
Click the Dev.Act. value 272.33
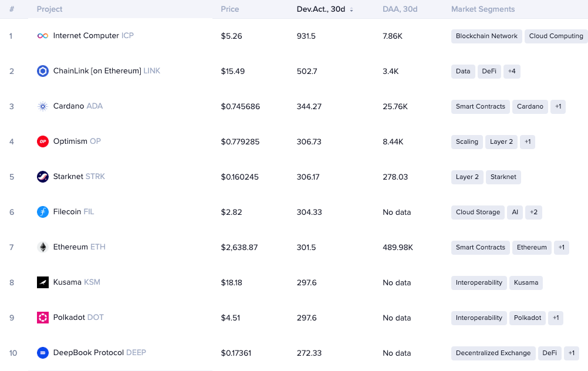(309, 353)
